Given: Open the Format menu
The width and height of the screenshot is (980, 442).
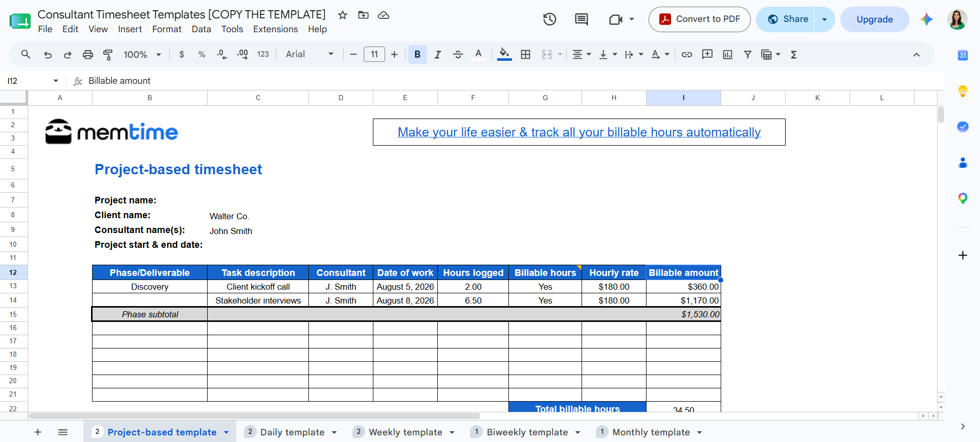Looking at the screenshot, I should click(x=167, y=29).
